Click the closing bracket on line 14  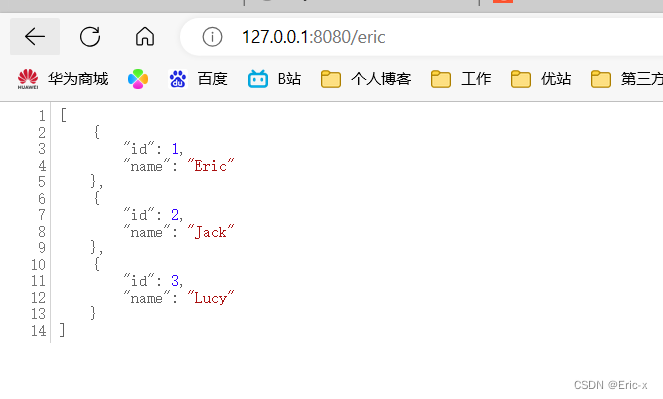coord(63,330)
